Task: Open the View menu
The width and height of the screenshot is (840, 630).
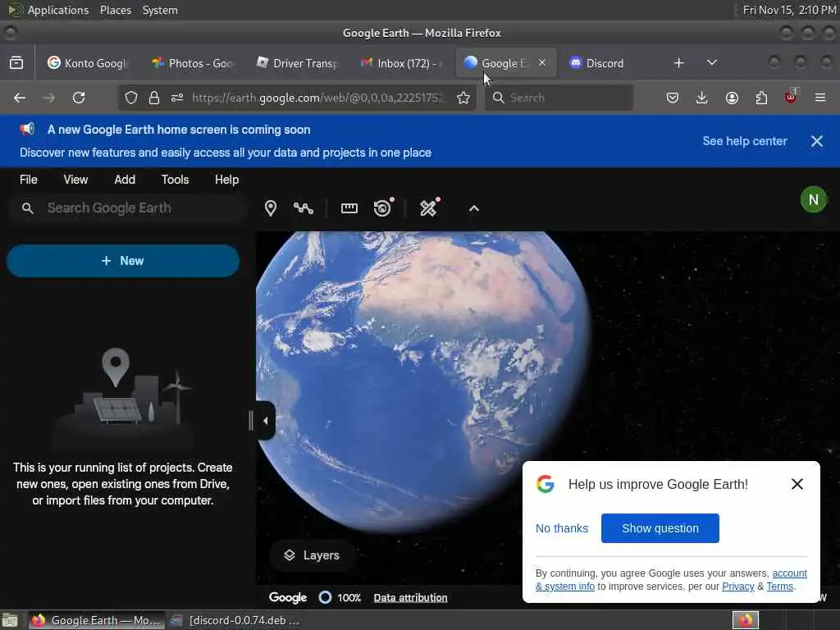Action: pos(75,180)
